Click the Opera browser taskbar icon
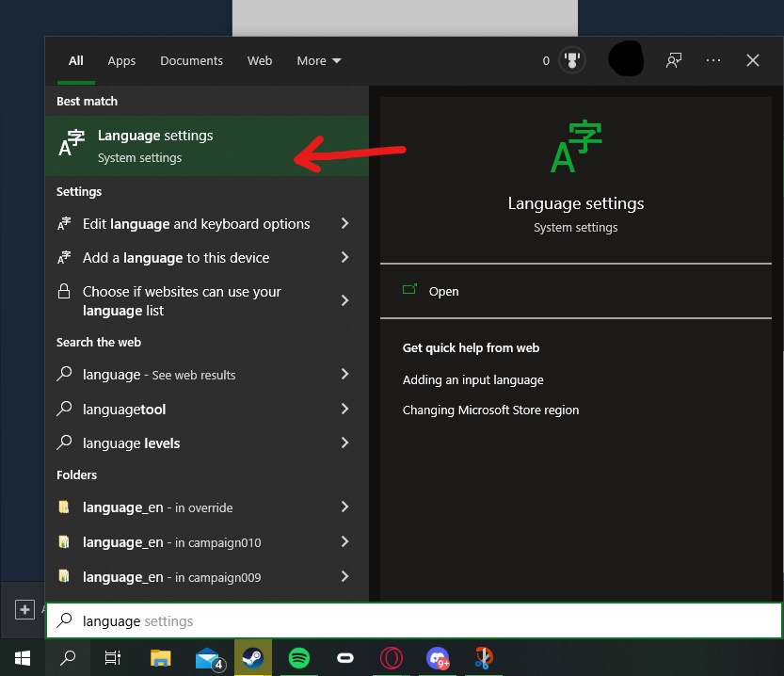Viewport: 784px width, 676px height. click(x=391, y=658)
